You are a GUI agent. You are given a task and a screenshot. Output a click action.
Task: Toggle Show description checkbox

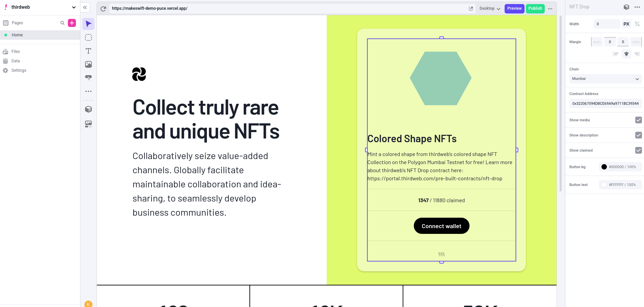(x=639, y=135)
